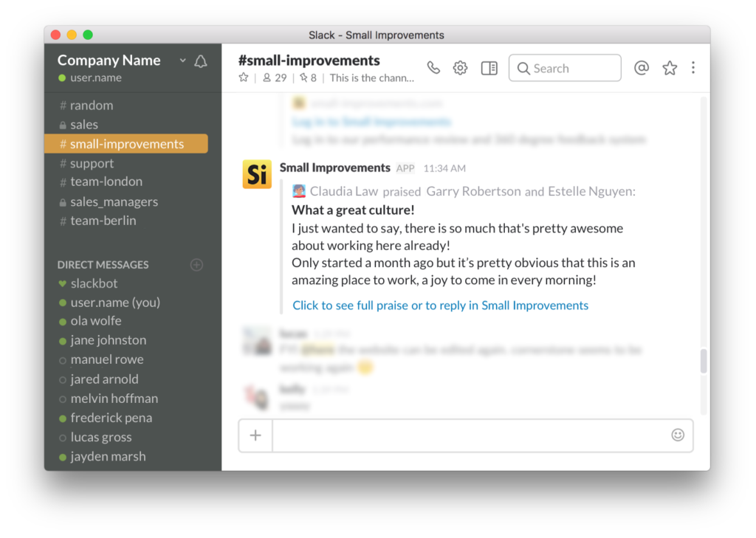The width and height of the screenshot is (756, 538).
Task: Click the Small Improvements app name in message
Action: click(x=334, y=168)
